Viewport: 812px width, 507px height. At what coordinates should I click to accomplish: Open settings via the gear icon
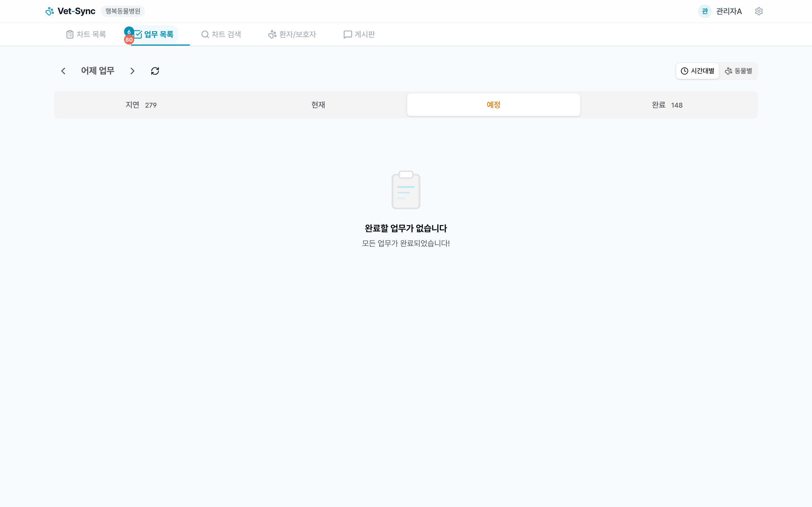(759, 11)
